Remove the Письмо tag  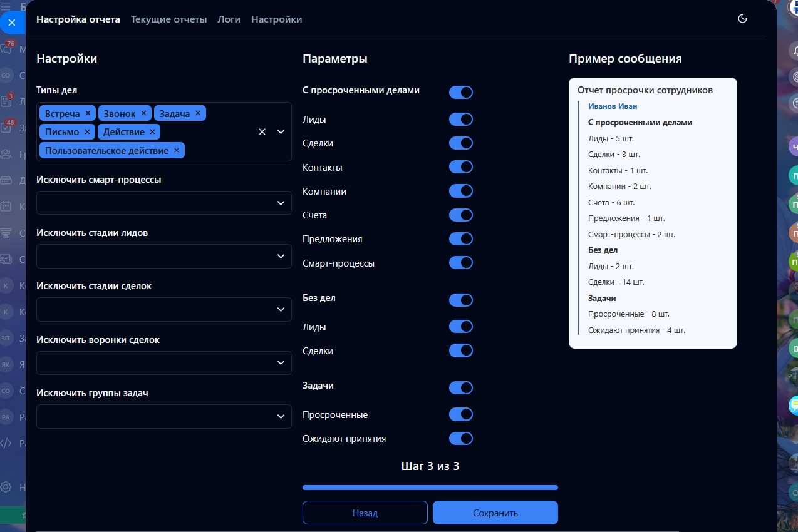click(x=87, y=132)
